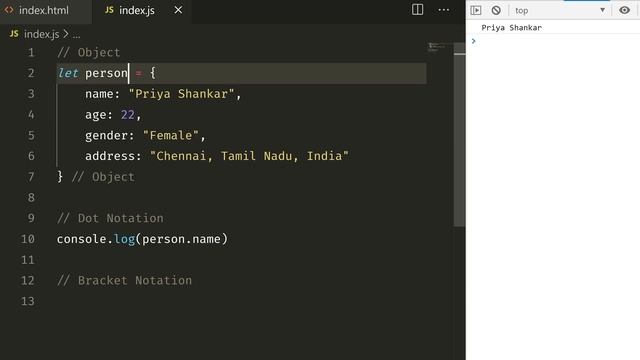The image size is (640, 360).
Task: Clear the console with the ban icon
Action: [496, 10]
